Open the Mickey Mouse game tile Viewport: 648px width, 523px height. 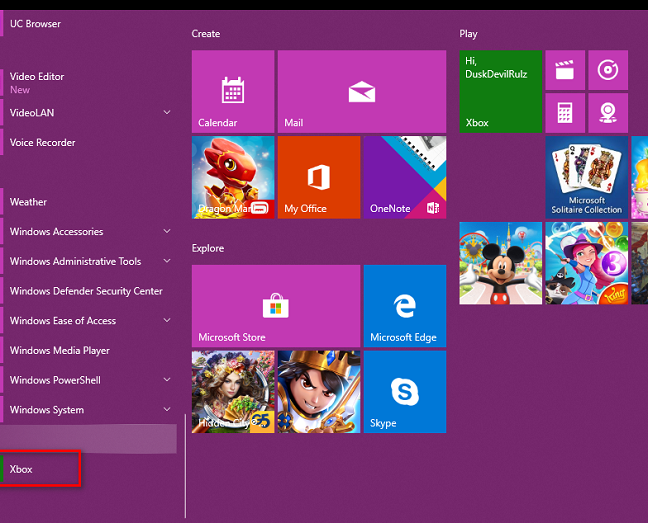coord(500,263)
